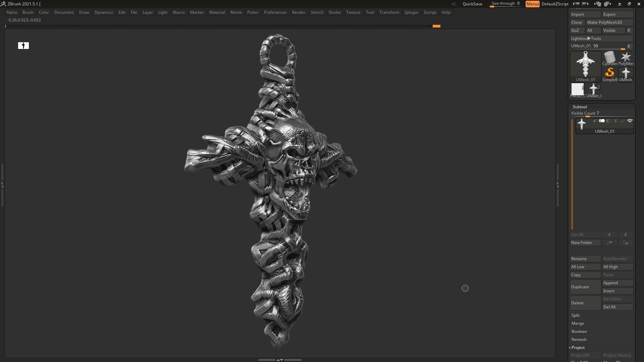
Task: Select the Cylinder tool thumbnail
Action: (609, 58)
